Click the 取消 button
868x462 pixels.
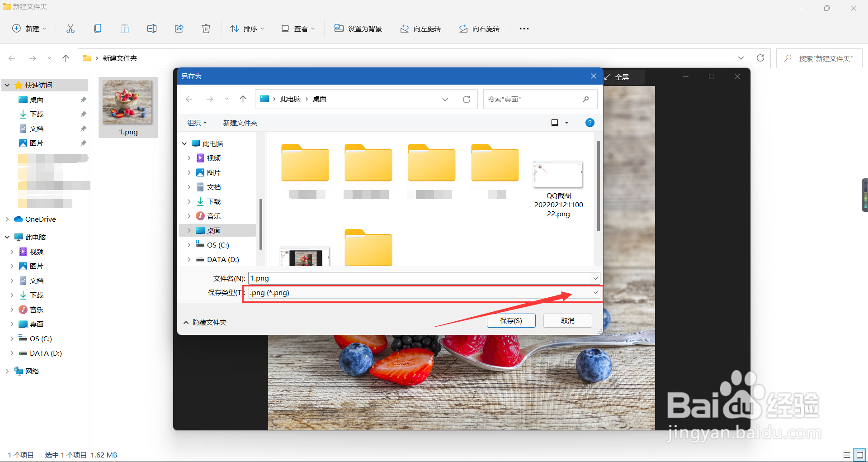tap(568, 320)
